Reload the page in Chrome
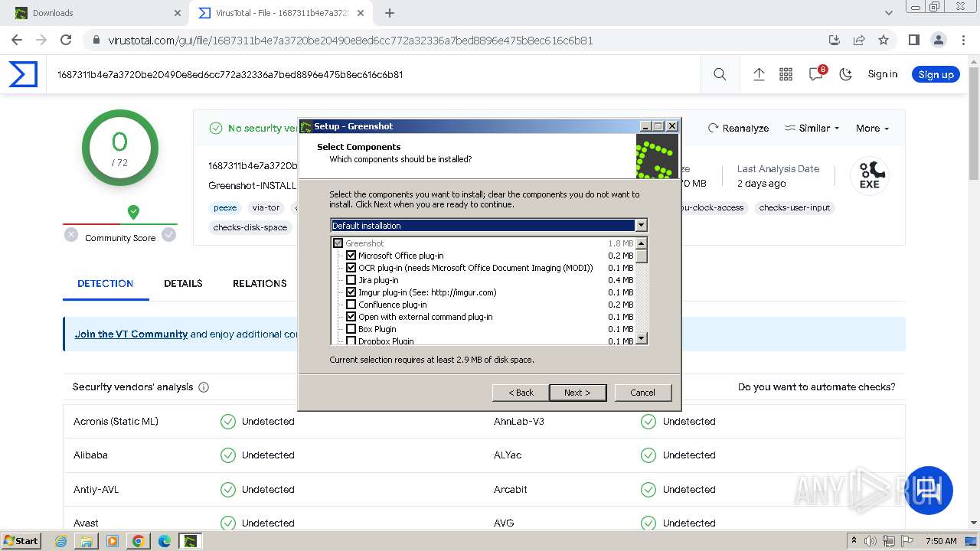980x551 pixels. pos(66,40)
